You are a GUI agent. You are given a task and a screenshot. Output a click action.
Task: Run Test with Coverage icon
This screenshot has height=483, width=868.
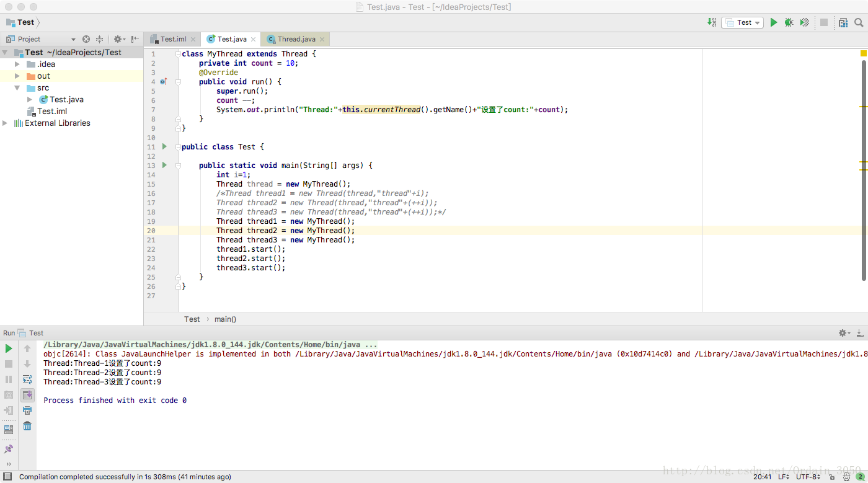point(805,22)
